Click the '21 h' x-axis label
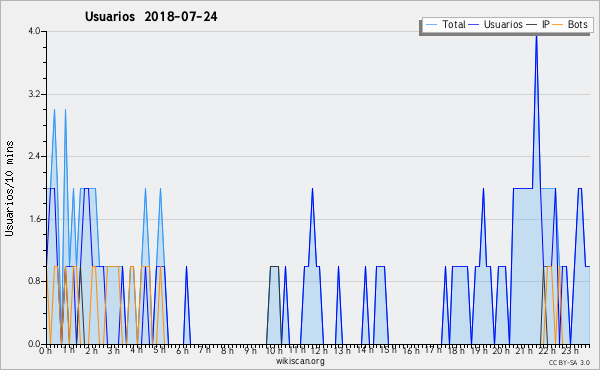 coord(524,351)
